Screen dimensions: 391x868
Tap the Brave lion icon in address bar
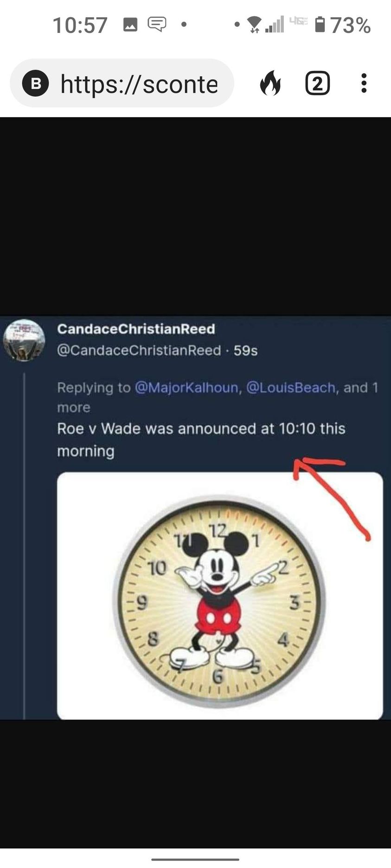(36, 84)
